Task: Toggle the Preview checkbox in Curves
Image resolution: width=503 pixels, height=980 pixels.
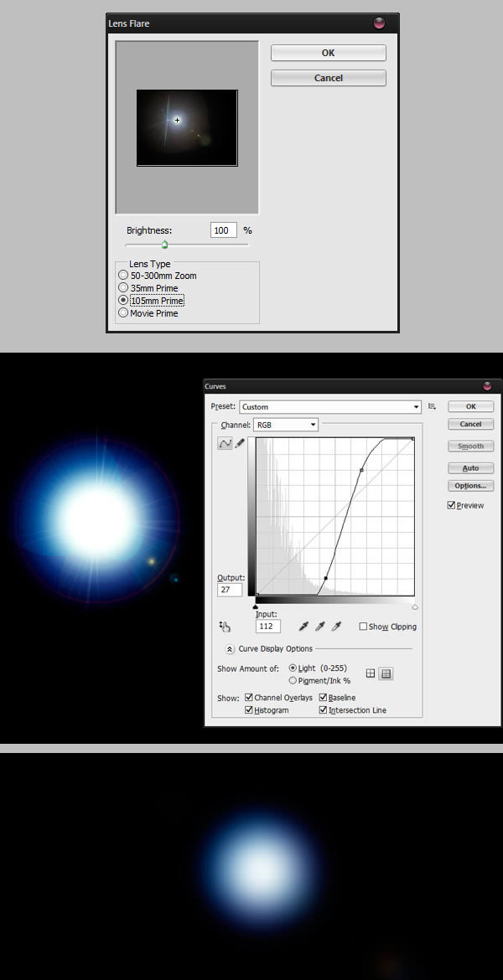Action: pyautogui.click(x=451, y=506)
